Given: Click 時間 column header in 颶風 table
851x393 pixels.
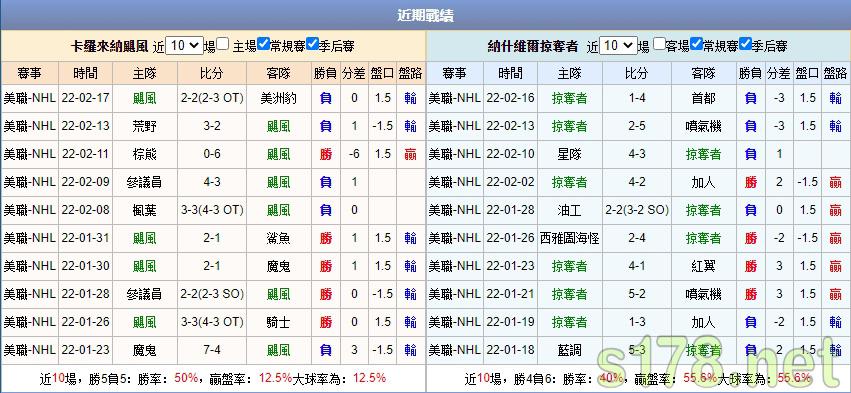Looking at the screenshot, I should tap(86, 73).
